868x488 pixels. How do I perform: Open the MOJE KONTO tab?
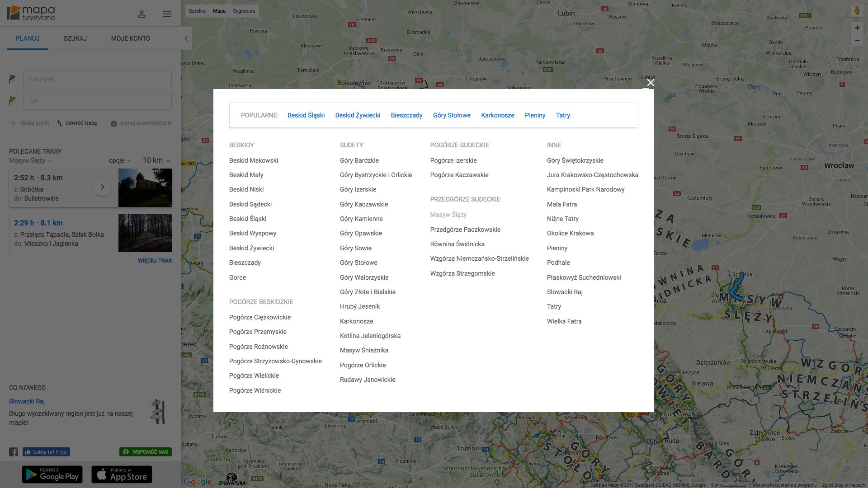130,38
